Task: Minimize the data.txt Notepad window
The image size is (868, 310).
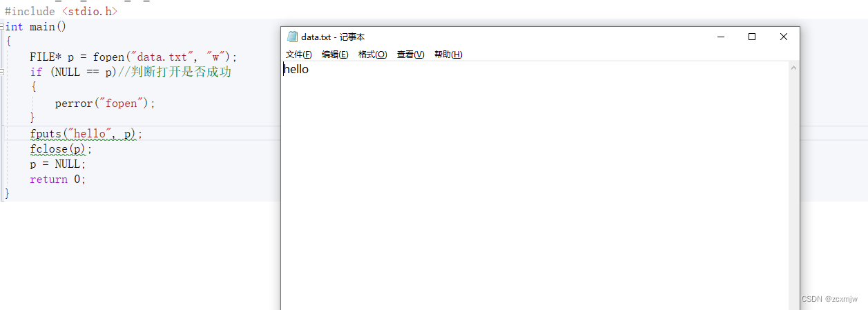Action: click(x=721, y=37)
